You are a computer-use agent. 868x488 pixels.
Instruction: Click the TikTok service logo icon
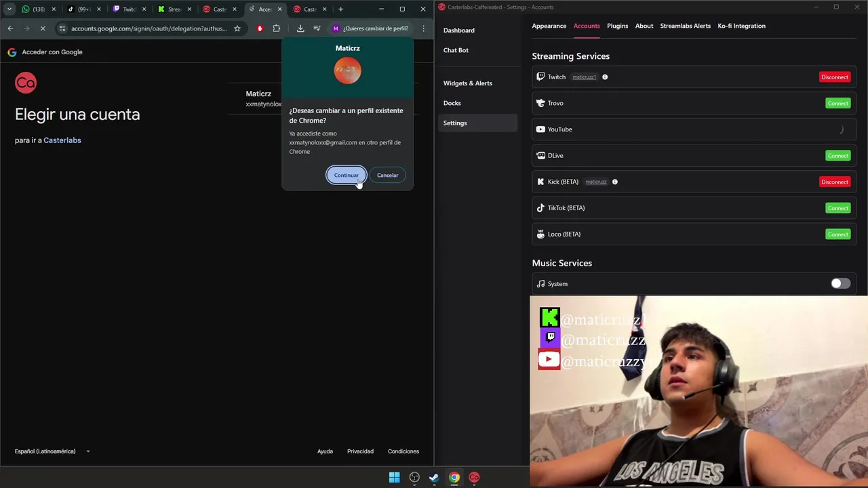pyautogui.click(x=540, y=208)
